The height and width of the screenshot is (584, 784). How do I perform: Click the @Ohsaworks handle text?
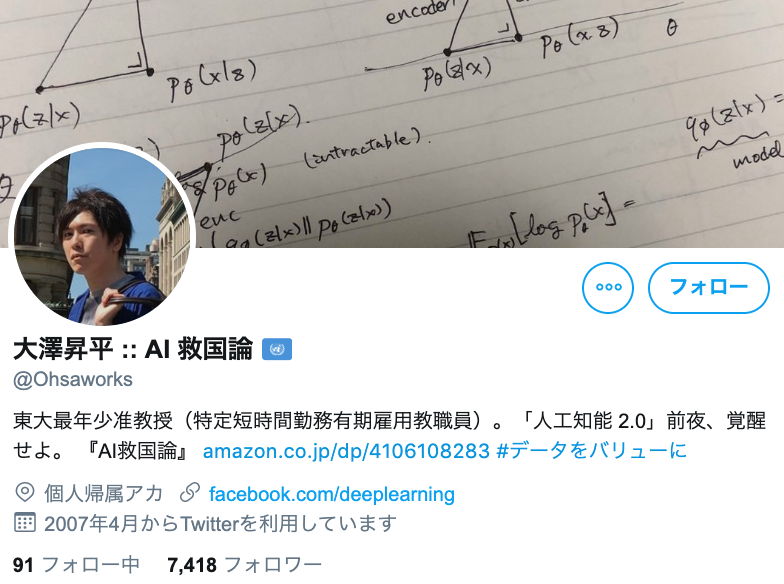(x=73, y=380)
